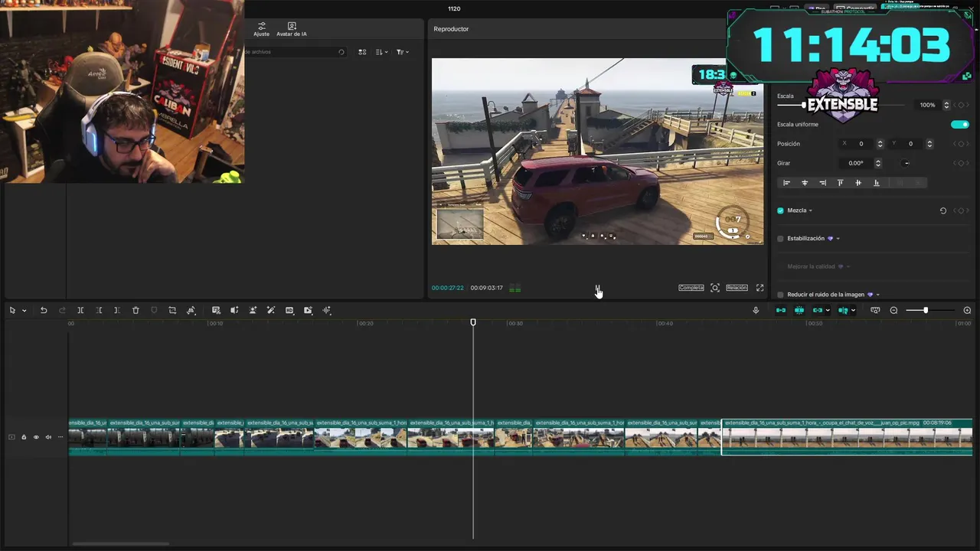
Task: Zoom out the timeline with minus icon
Action: pos(893,310)
